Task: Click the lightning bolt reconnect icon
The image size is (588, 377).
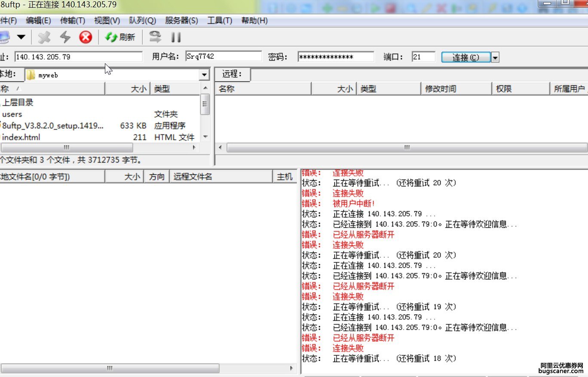Action: point(65,37)
